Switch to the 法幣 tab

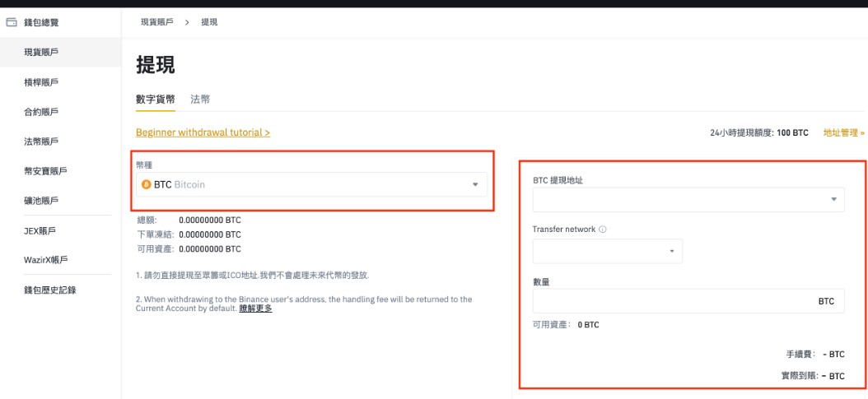(x=200, y=100)
